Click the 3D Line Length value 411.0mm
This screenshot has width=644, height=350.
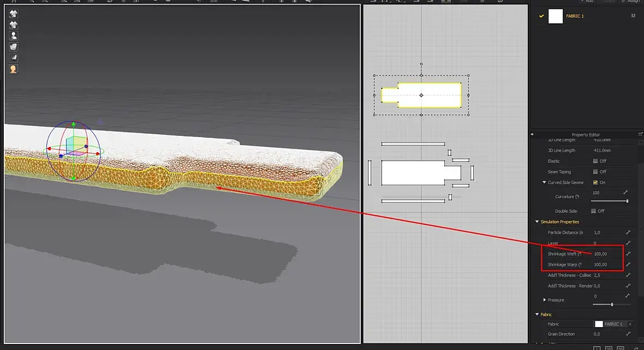click(602, 150)
